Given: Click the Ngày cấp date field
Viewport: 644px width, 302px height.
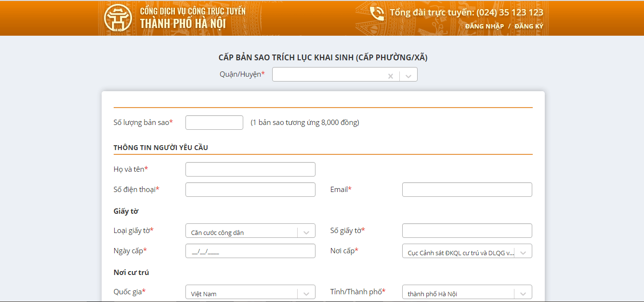Looking at the screenshot, I should pos(250,251).
